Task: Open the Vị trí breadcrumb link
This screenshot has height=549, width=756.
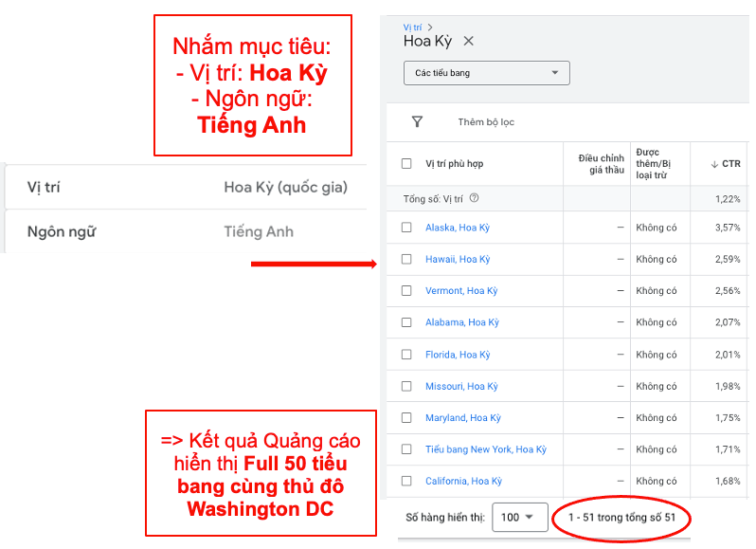Action: coord(412,27)
